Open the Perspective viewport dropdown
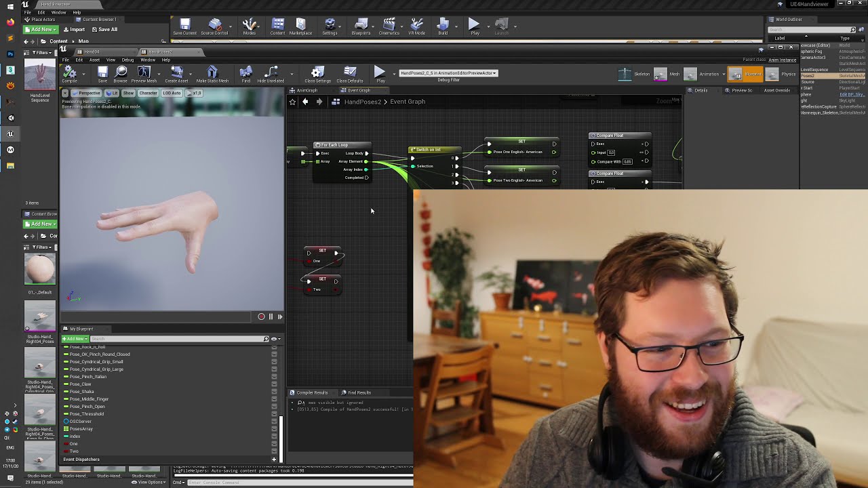Viewport: 868px width, 488px height. [x=86, y=93]
